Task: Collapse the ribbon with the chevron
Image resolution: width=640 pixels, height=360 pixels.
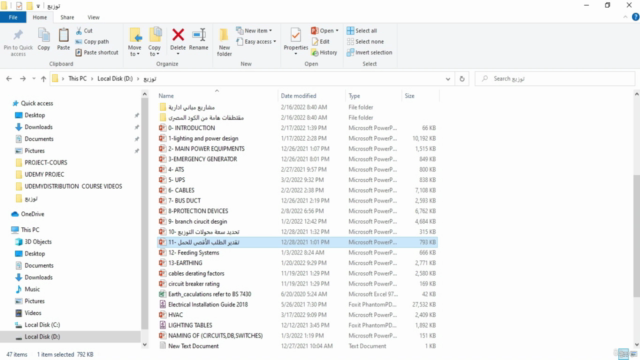Action: pos(625,17)
